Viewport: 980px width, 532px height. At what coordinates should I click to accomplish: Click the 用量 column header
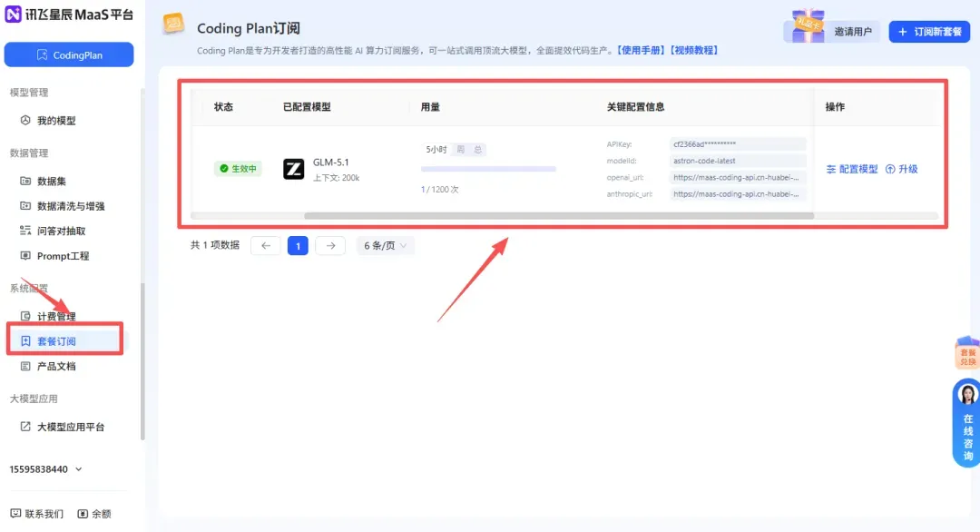tap(430, 107)
